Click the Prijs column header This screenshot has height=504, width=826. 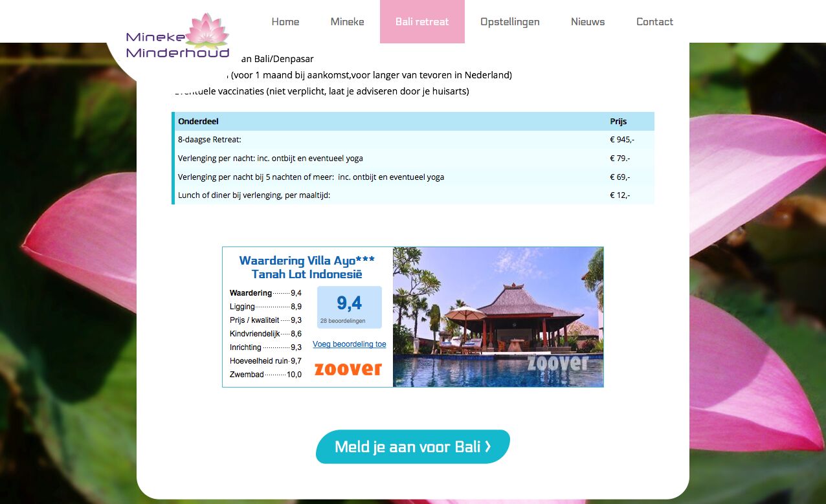click(618, 122)
